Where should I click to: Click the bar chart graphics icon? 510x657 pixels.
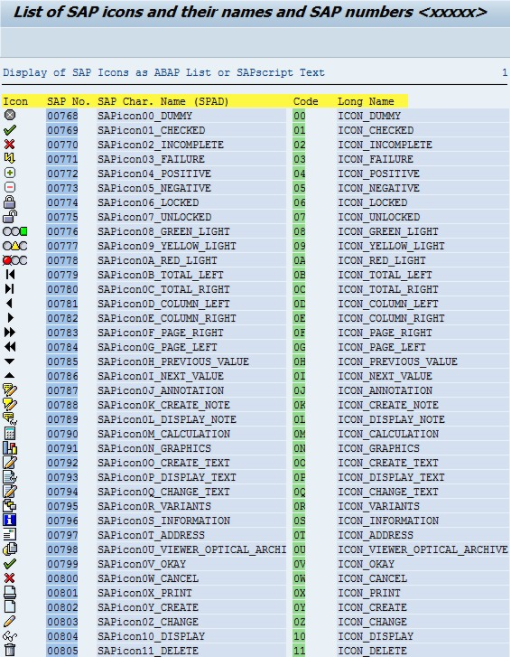[10, 448]
